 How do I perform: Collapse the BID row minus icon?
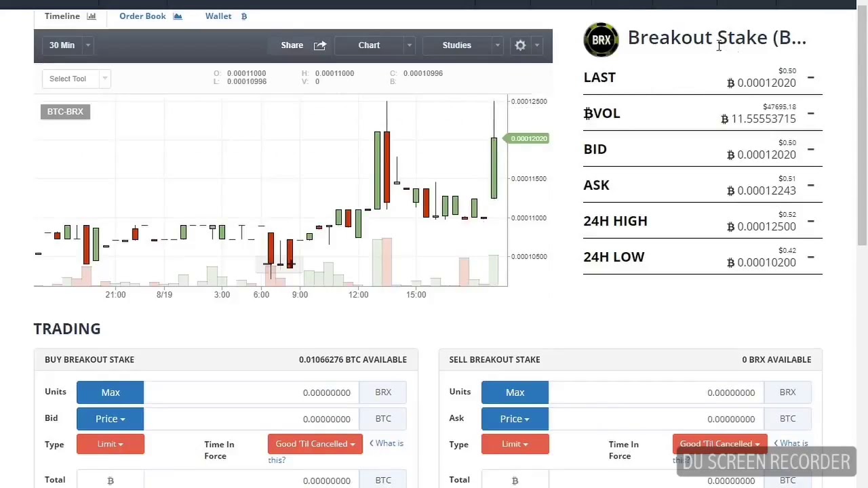[x=810, y=150]
